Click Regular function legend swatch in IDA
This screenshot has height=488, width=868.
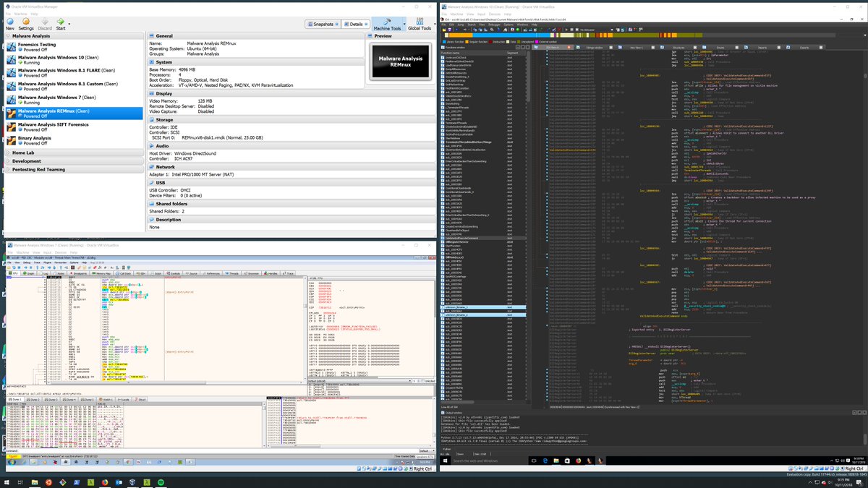[467, 42]
